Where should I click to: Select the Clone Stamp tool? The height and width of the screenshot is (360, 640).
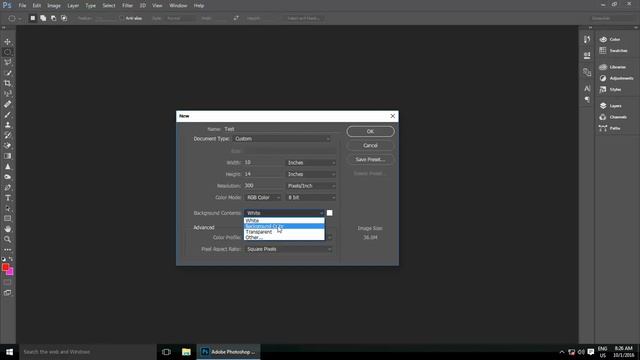coord(7,125)
